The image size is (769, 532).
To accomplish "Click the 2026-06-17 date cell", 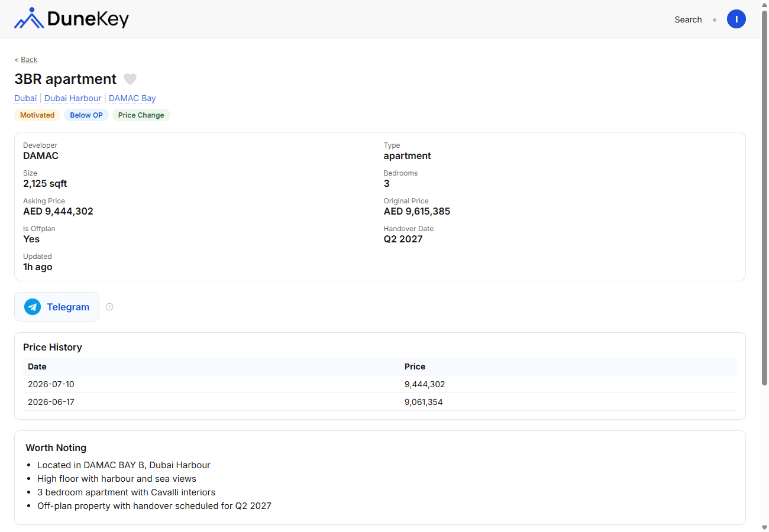I will tap(51, 402).
